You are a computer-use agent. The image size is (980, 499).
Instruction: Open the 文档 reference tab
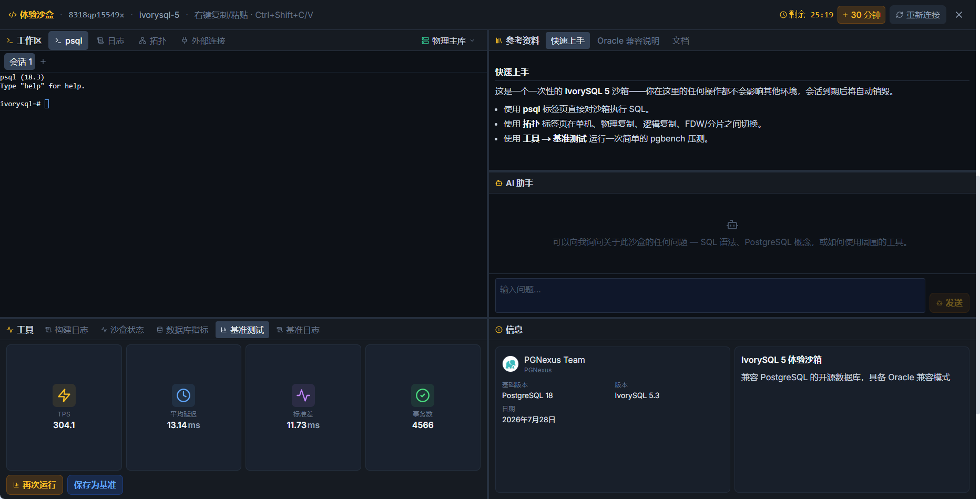tap(680, 40)
